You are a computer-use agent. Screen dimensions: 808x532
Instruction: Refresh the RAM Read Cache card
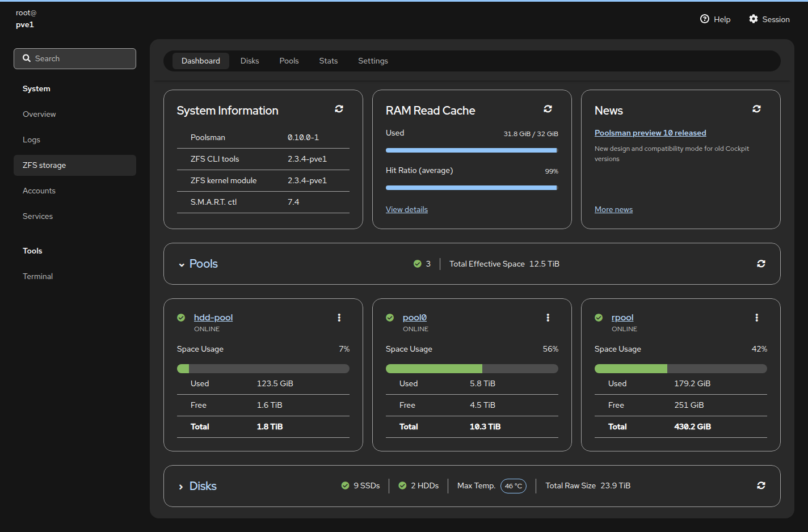point(548,109)
